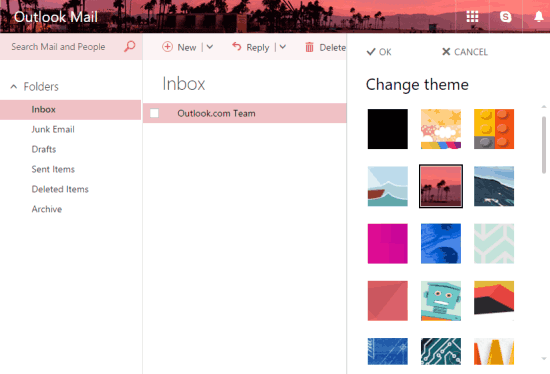The height and width of the screenshot is (374, 550).
Task: Click the Reply arrow icon
Action: (x=237, y=46)
